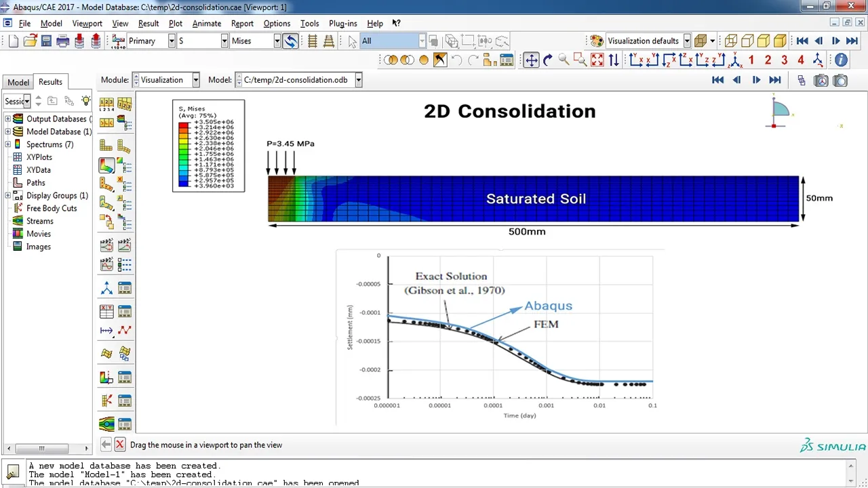Switch to the Model tab
This screenshot has width=868, height=488.
18,82
